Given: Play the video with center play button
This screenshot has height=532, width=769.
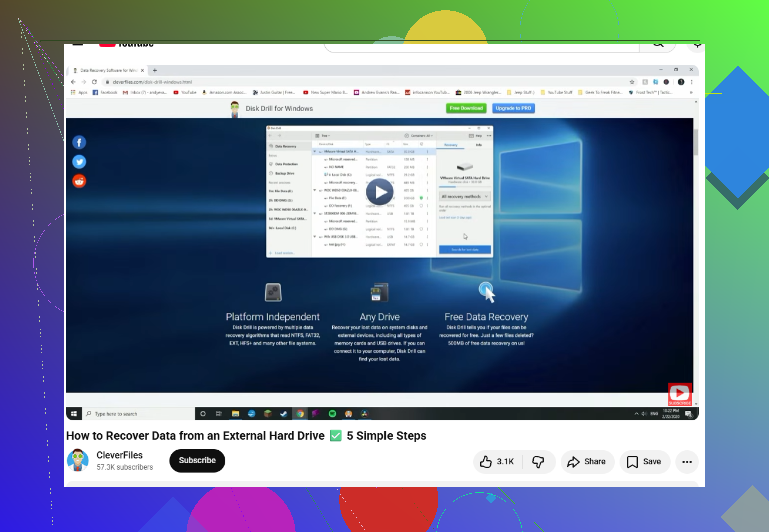Looking at the screenshot, I should (379, 192).
